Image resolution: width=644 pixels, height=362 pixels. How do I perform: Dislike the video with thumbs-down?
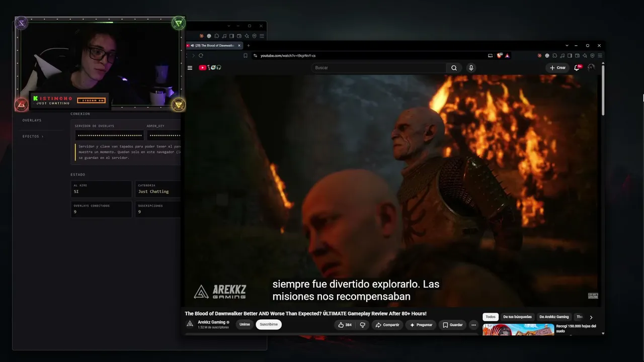[x=362, y=325]
